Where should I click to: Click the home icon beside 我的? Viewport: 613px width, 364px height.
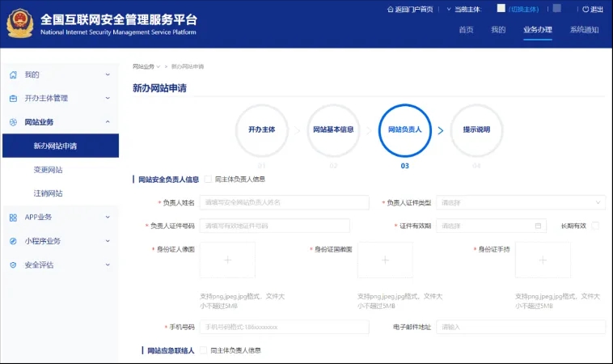13,74
